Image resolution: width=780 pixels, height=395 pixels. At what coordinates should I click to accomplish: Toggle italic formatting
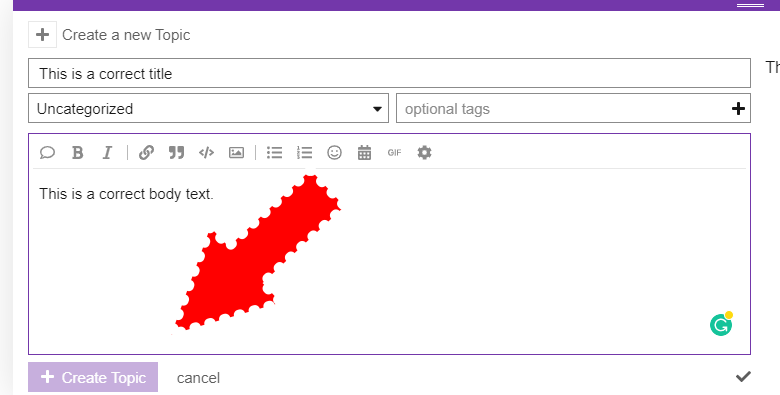point(107,152)
